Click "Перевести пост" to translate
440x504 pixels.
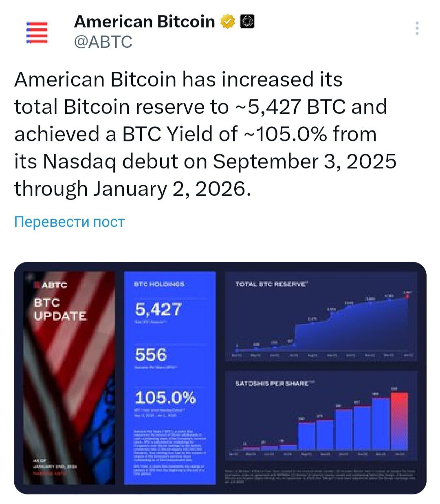(69, 222)
